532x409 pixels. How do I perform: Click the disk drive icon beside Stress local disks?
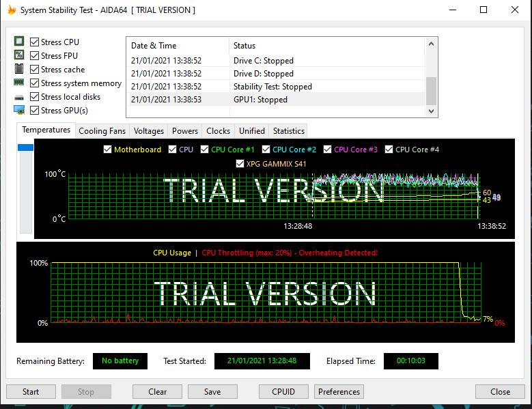[19, 98]
